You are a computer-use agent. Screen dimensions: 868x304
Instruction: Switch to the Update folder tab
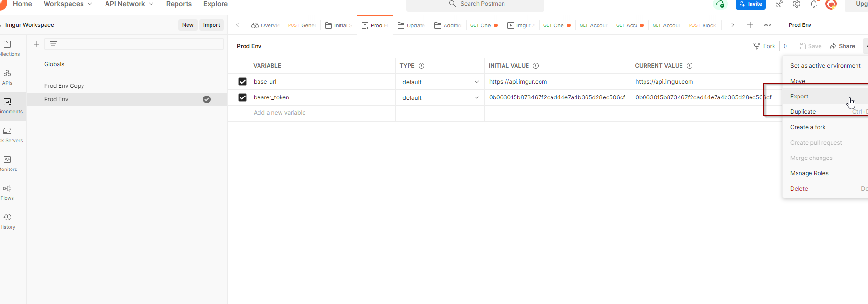411,25
